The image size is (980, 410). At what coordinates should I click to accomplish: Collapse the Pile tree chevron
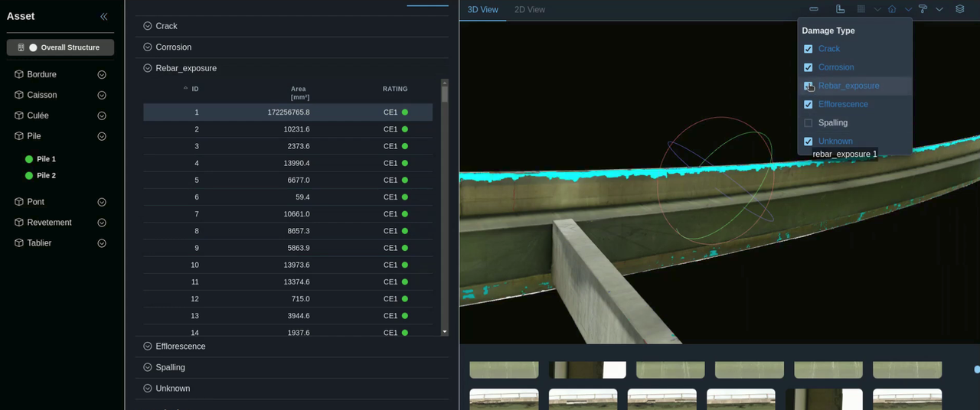(x=102, y=137)
